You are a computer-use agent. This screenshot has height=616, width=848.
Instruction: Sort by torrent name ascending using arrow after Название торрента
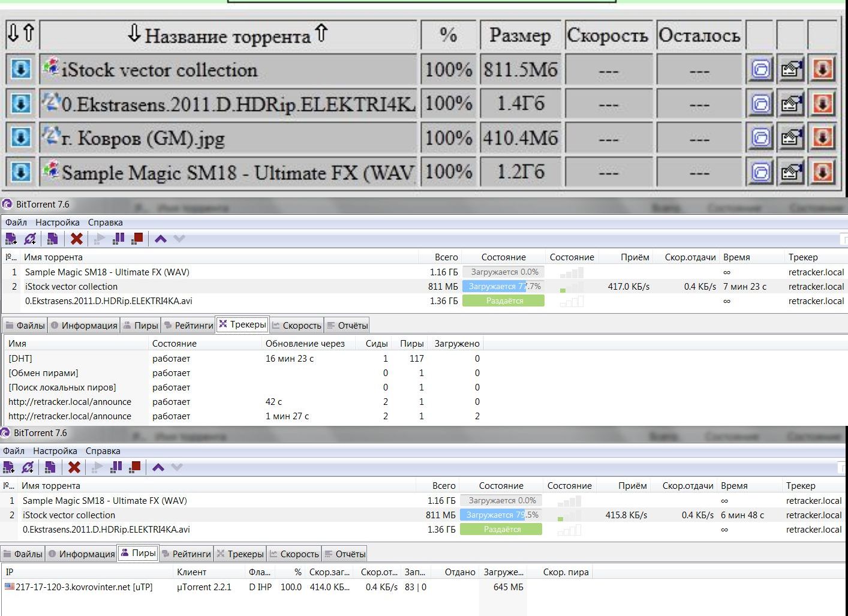321,34
